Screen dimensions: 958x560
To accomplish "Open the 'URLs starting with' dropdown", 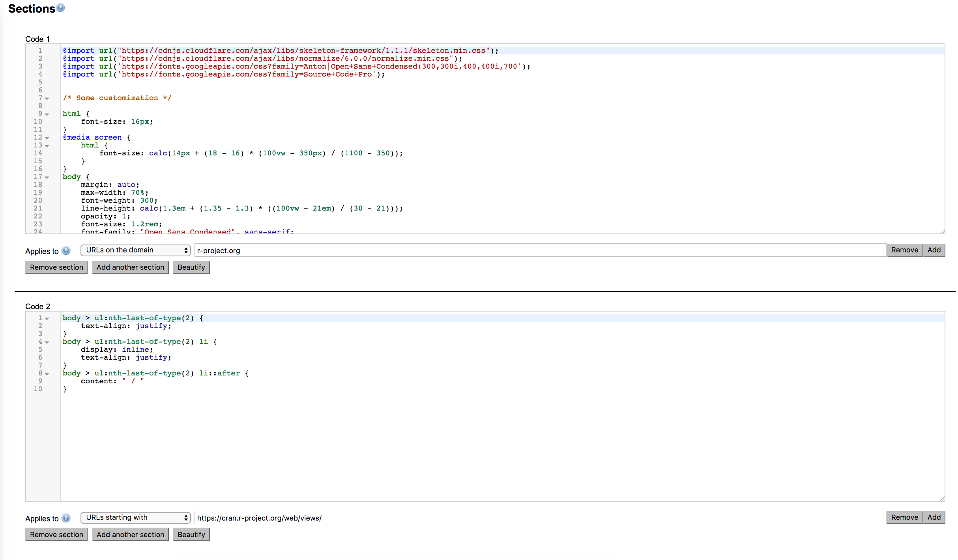I will coord(135,517).
